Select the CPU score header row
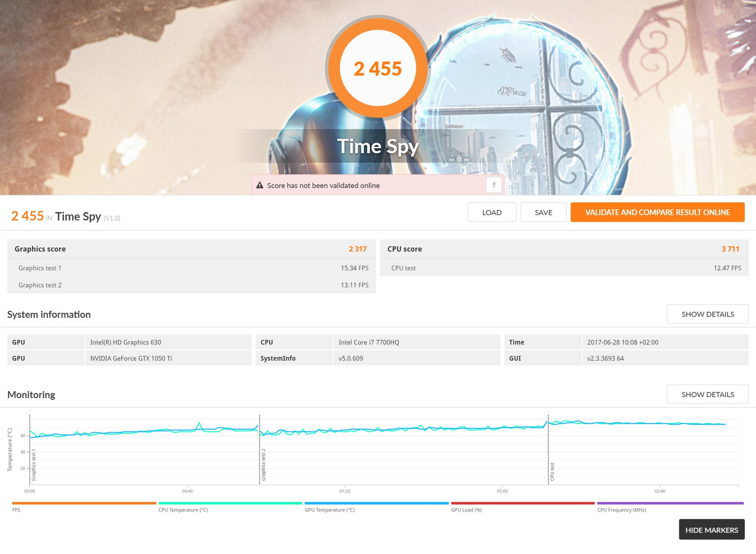This screenshot has height=554, width=756. tap(564, 249)
